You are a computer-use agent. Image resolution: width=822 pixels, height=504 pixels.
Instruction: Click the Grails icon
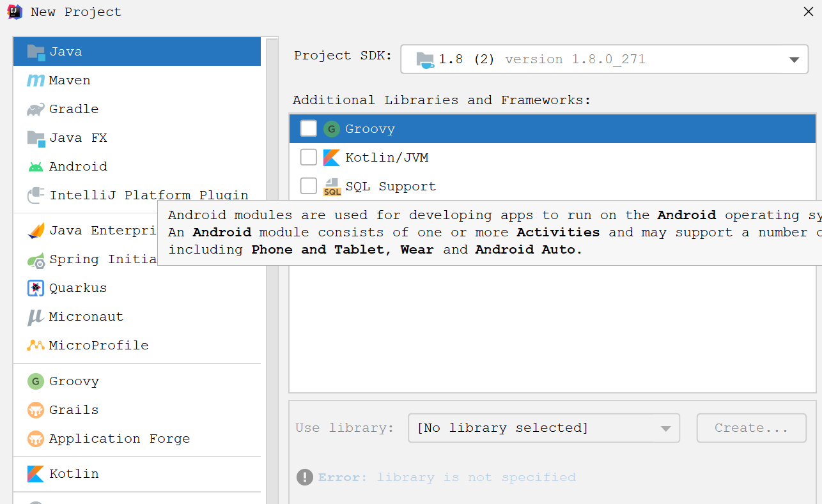pos(36,410)
